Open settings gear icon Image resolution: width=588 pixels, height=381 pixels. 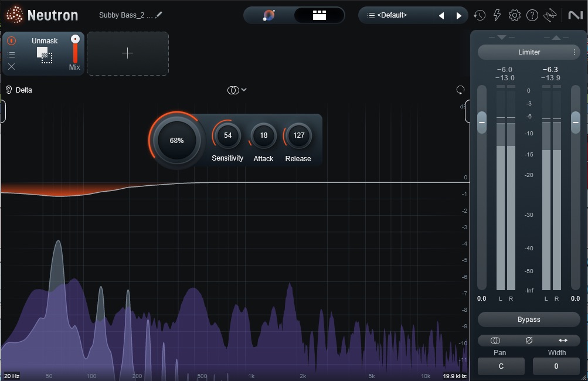click(x=515, y=15)
